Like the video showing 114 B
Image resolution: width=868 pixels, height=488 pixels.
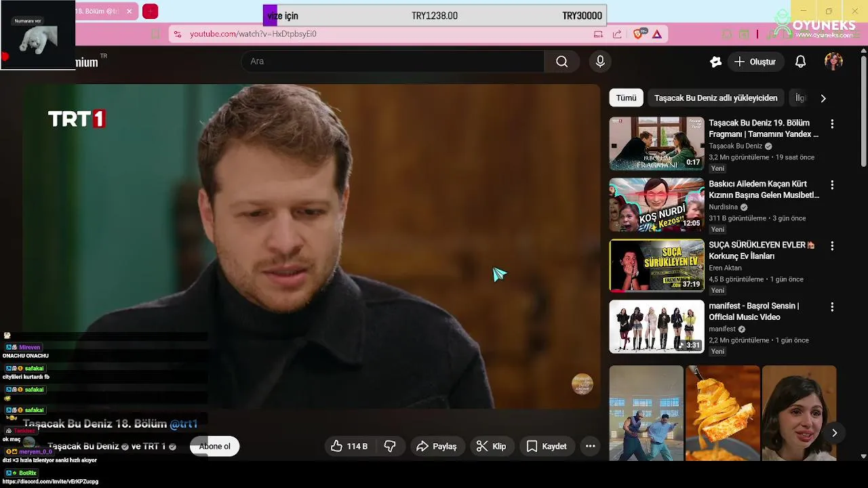click(349, 446)
